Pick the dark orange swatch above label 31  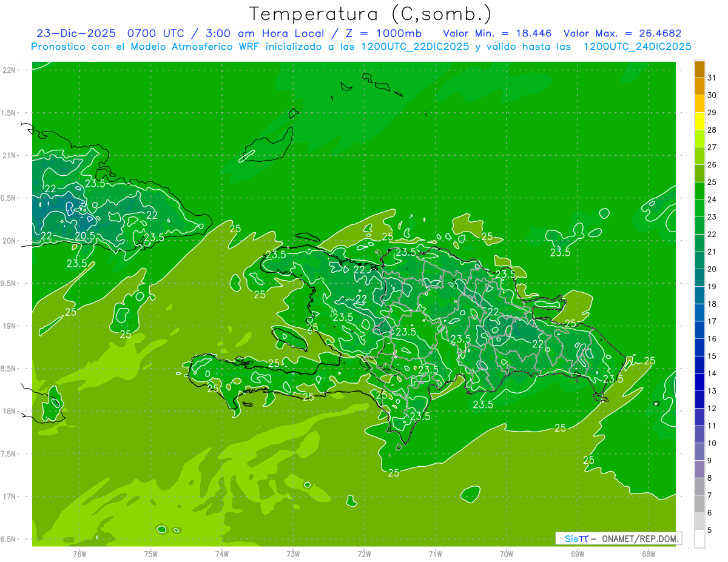tap(699, 70)
